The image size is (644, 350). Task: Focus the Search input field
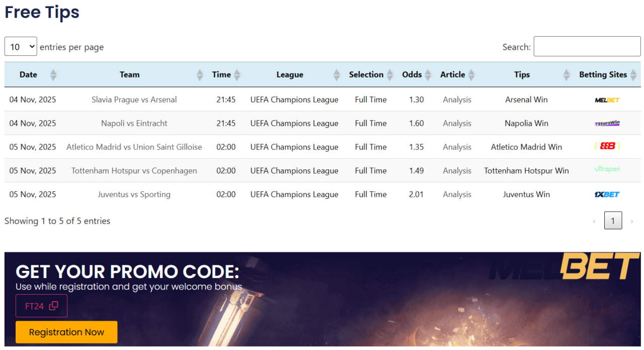587,46
